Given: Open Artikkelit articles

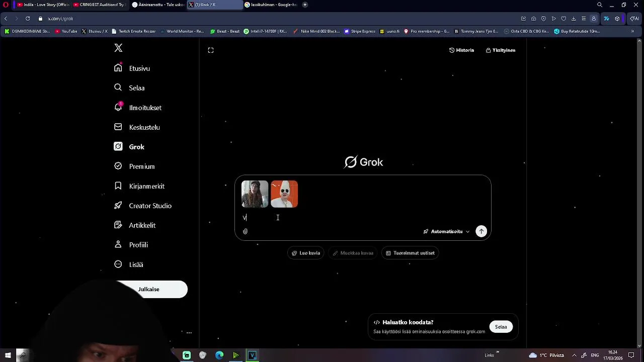Looking at the screenshot, I should click(134, 225).
